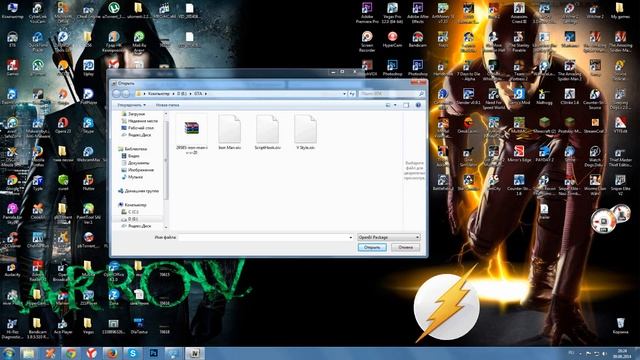Image resolution: width=640 pixels, height=360 pixels.
Task: Open Видео library in navigation pane
Action: (130, 156)
